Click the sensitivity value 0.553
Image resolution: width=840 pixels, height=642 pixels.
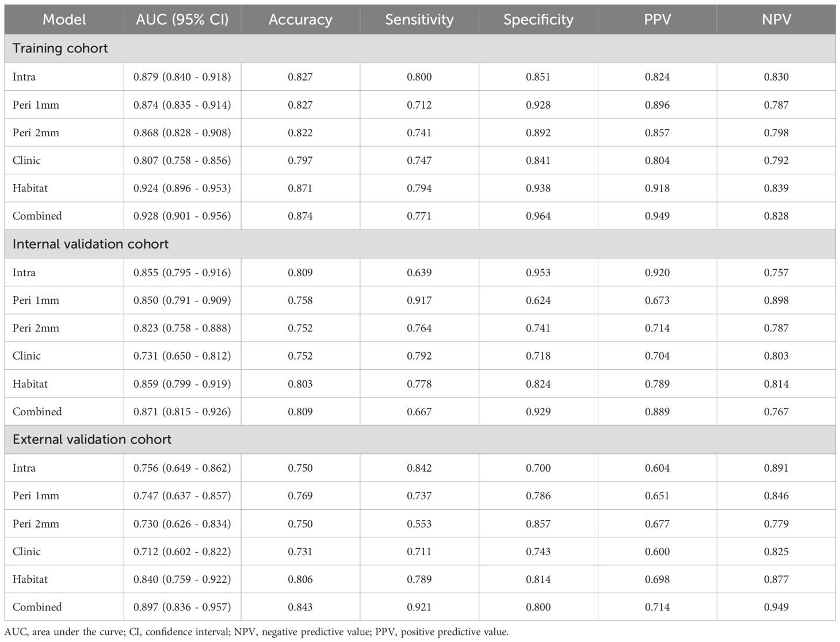[419, 523]
